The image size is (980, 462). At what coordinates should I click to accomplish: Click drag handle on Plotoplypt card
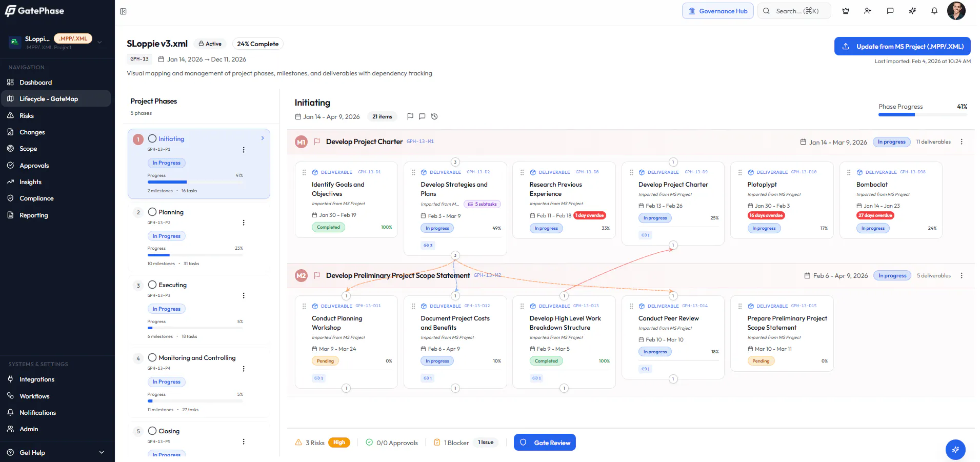[740, 172]
